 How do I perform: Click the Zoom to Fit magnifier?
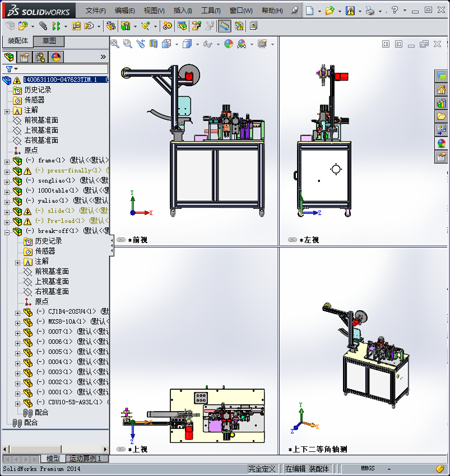click(115, 44)
